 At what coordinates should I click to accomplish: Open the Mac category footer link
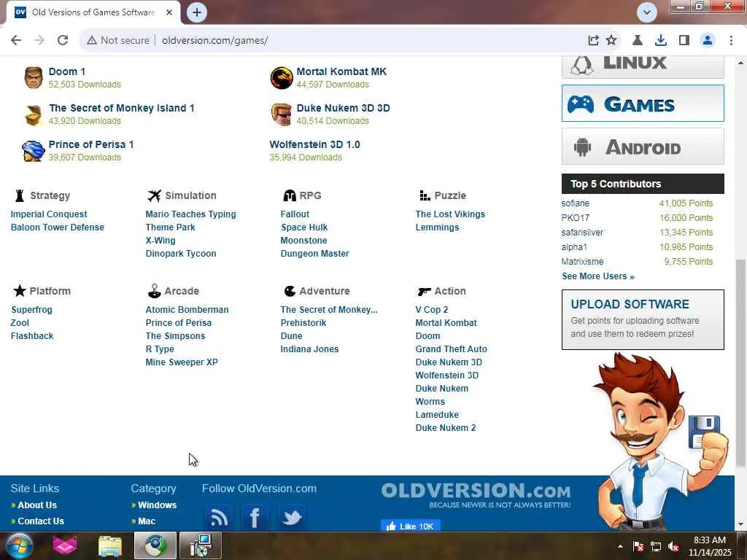click(146, 521)
